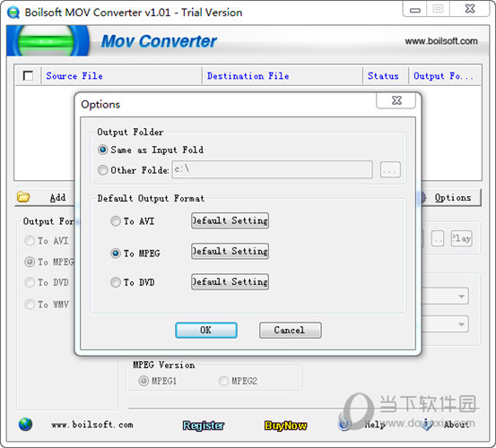Click the Output Fo... column header
The height and width of the screenshot is (448, 496).
click(445, 76)
